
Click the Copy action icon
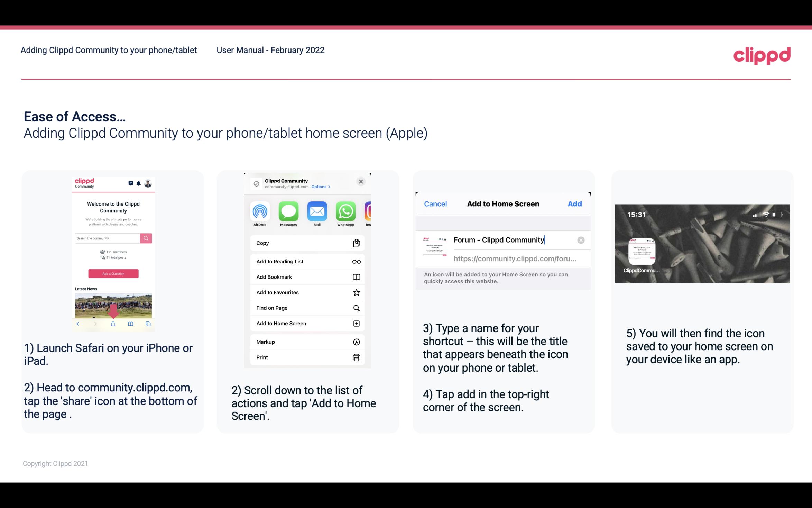pos(356,242)
